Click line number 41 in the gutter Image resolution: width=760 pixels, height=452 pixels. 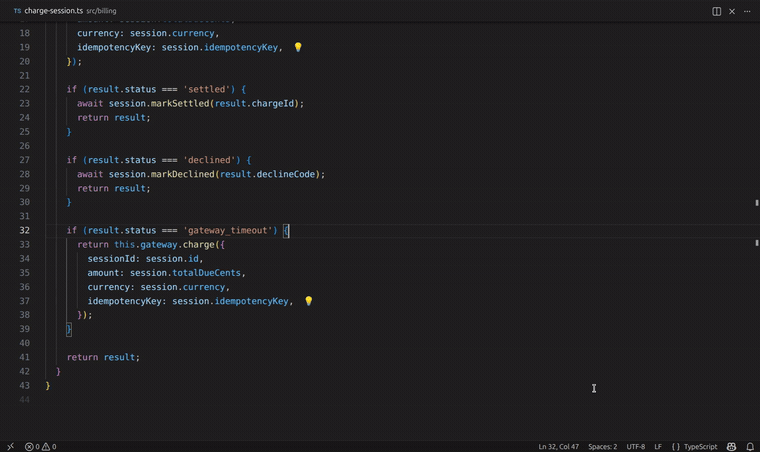[x=24, y=357]
